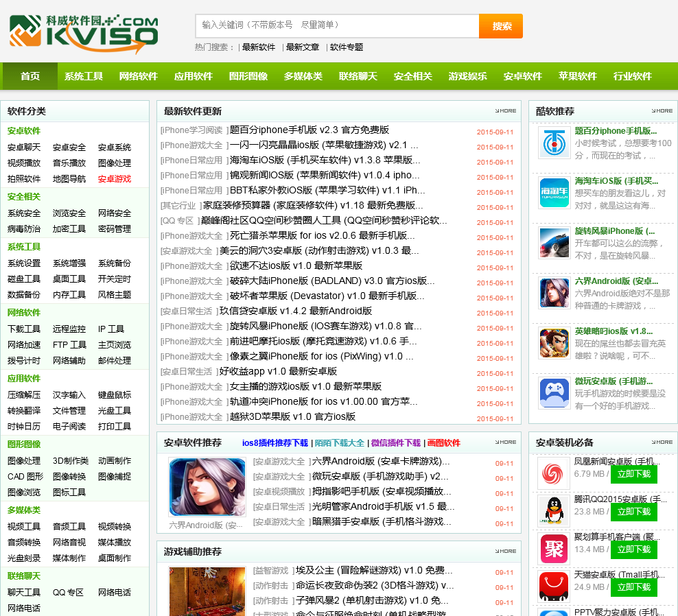Open the 网络软件 navigation menu item
678x616 pixels.
139,76
